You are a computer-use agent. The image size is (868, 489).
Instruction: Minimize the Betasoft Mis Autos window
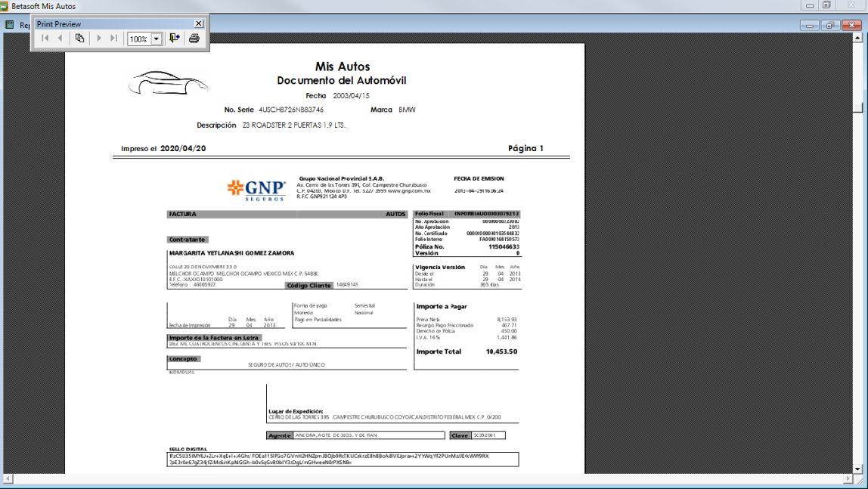point(809,5)
